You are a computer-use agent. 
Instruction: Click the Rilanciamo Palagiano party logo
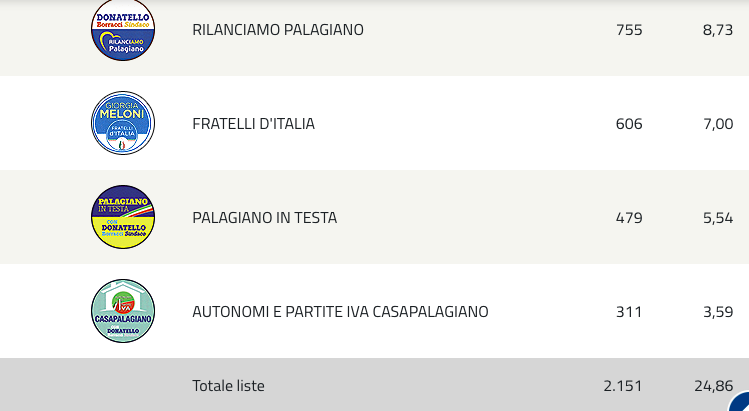123,30
